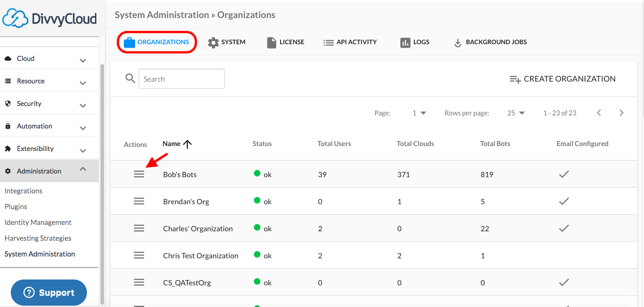Image resolution: width=644 pixels, height=307 pixels.
Task: Click the Cloud icon in the sidebar
Action: point(8,59)
